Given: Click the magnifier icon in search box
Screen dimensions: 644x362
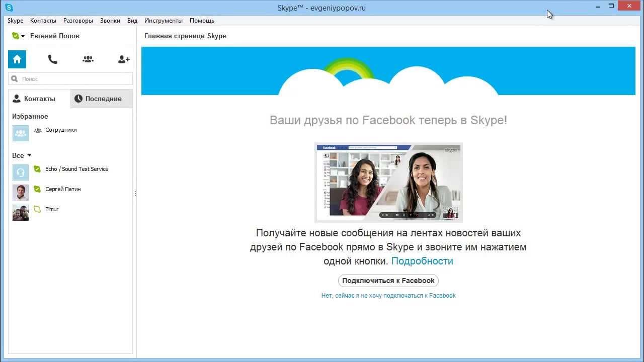Looking at the screenshot, I should (15, 79).
